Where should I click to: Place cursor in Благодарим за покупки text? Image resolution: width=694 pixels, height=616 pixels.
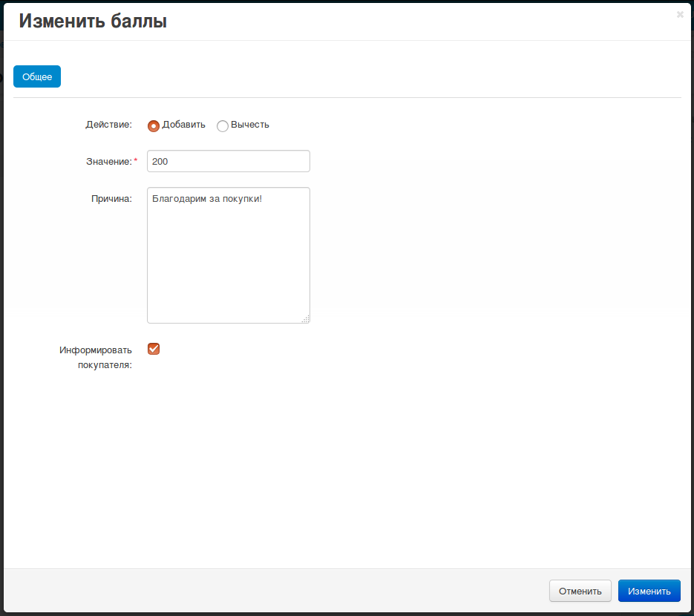[206, 199]
